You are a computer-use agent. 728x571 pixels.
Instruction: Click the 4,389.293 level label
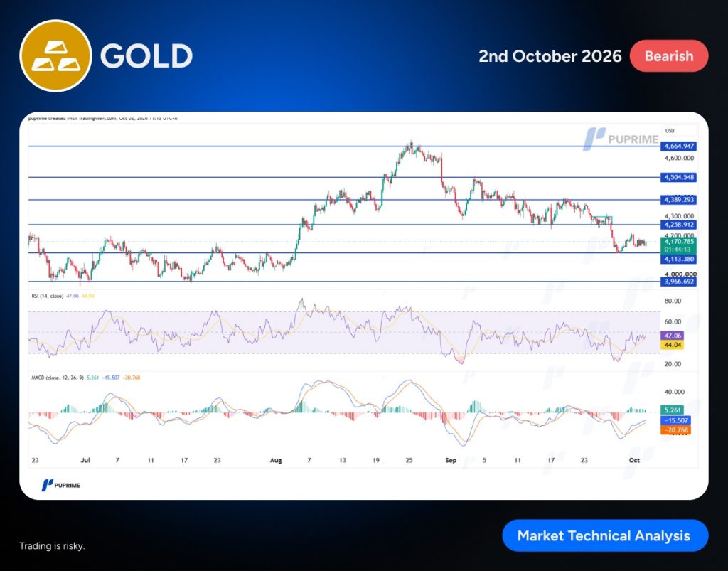679,200
